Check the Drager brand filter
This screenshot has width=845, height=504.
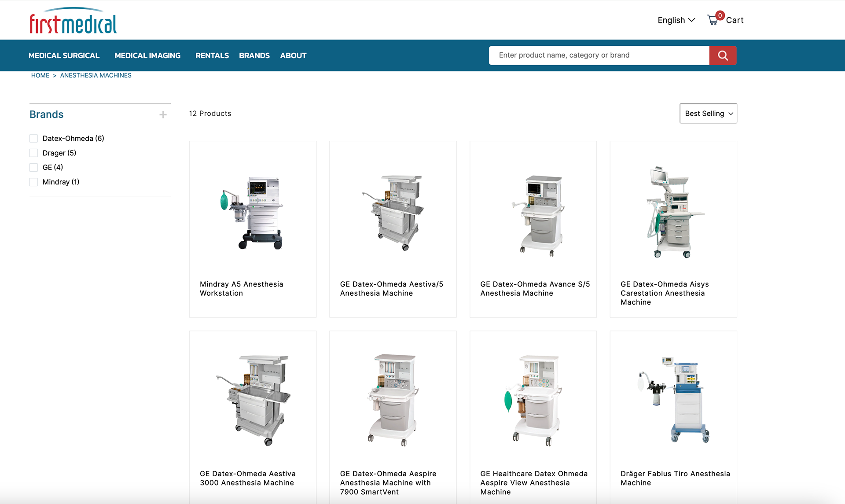pyautogui.click(x=33, y=153)
